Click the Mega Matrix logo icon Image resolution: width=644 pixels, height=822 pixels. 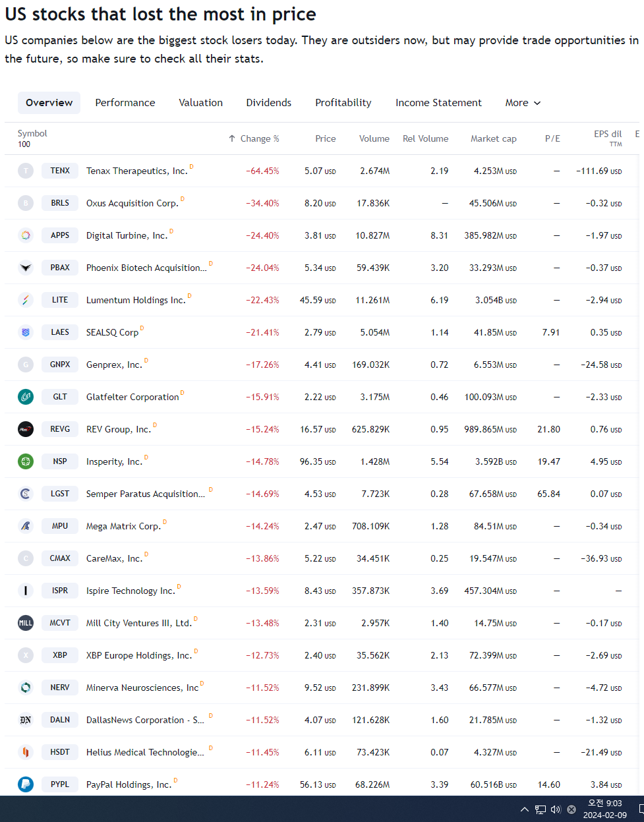point(26,526)
